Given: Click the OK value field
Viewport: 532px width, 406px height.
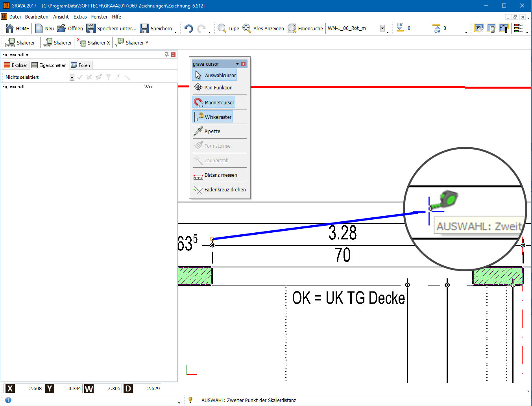Looking at the screenshot, I should [x=453, y=28].
